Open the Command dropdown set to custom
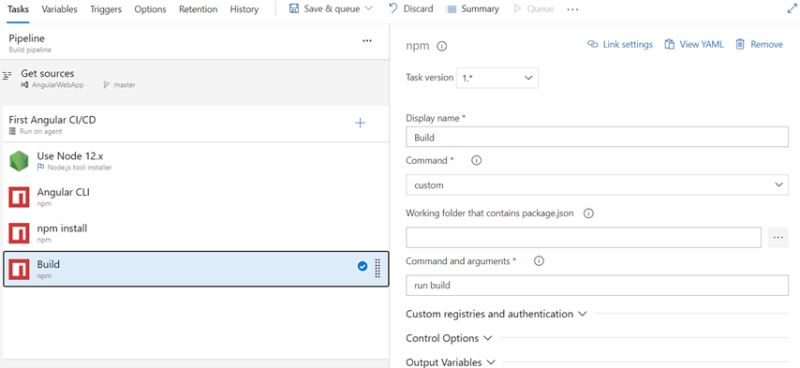Image resolution: width=800 pixels, height=368 pixels. 597,185
